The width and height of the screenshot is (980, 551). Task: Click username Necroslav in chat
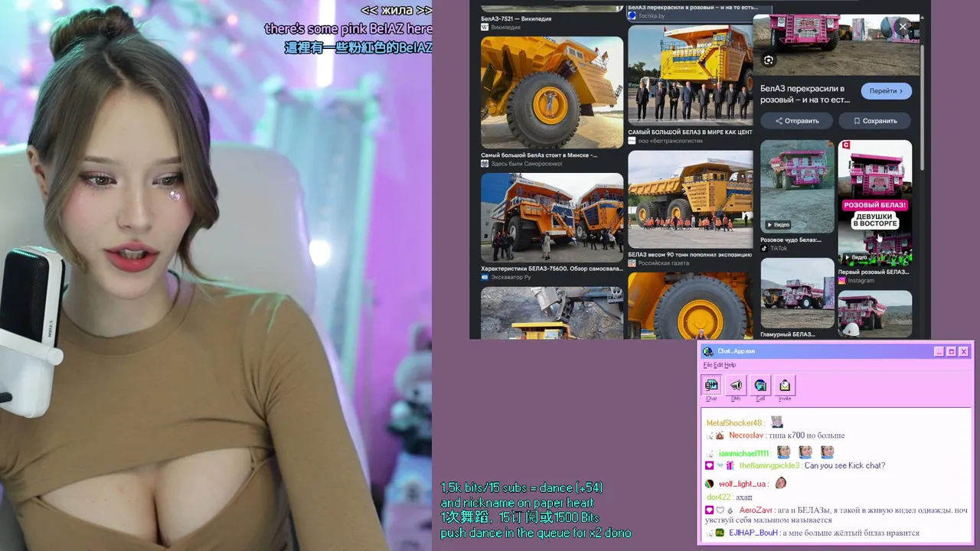click(x=746, y=435)
